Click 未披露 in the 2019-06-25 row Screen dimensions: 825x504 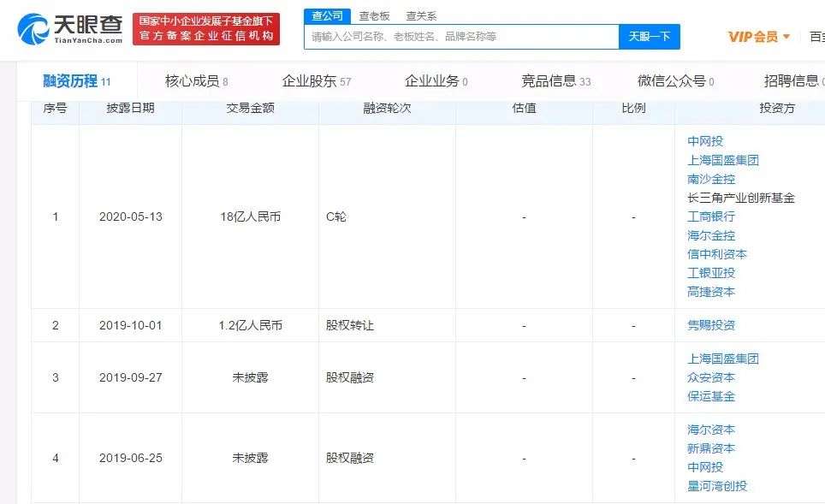tap(251, 459)
